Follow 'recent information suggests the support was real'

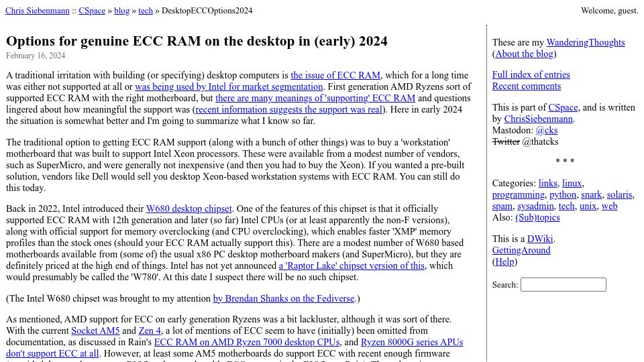(x=288, y=109)
